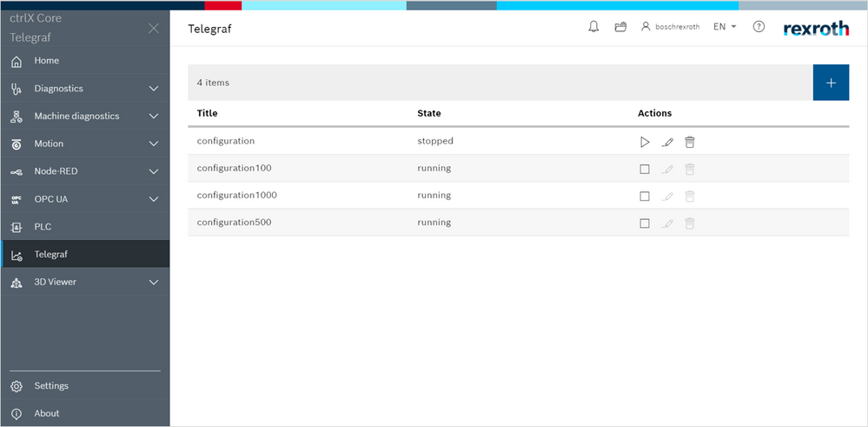
Task: Expand the OPC UA menu chevron
Action: tap(154, 199)
